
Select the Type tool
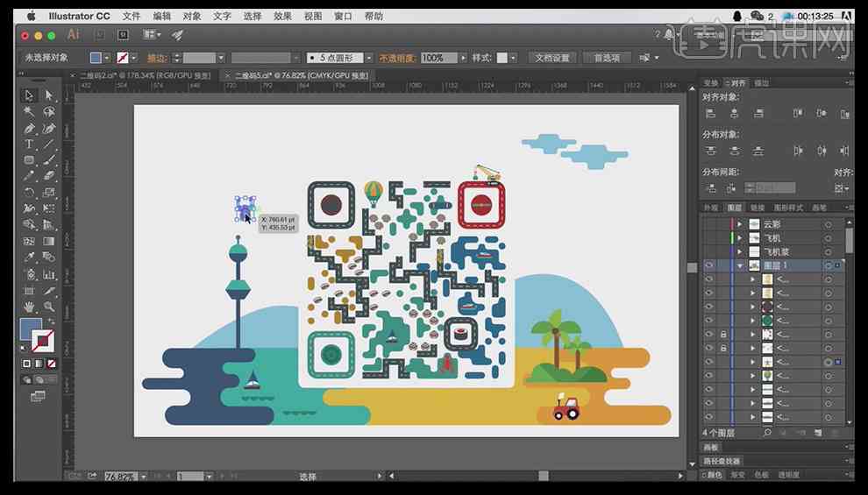point(29,145)
